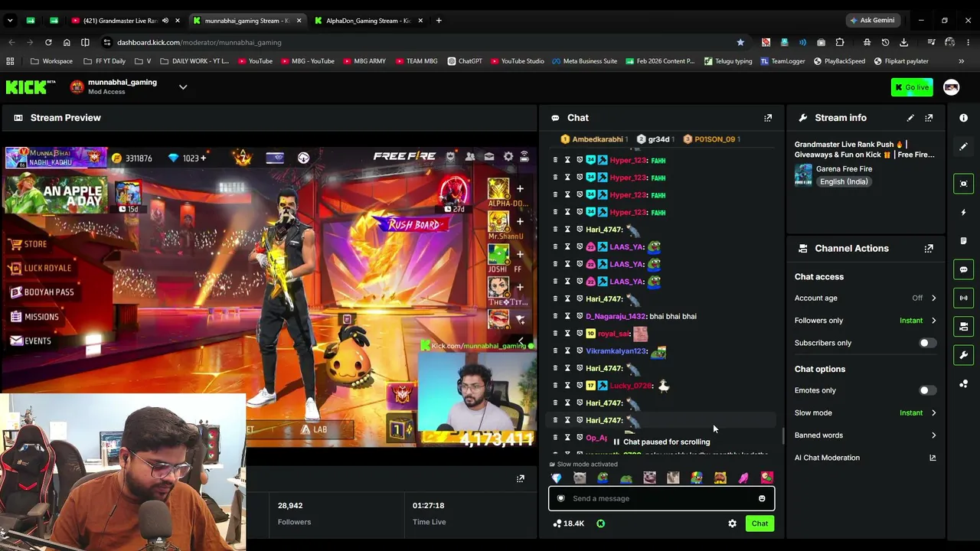Bookmark this page with the star icon

(x=740, y=42)
